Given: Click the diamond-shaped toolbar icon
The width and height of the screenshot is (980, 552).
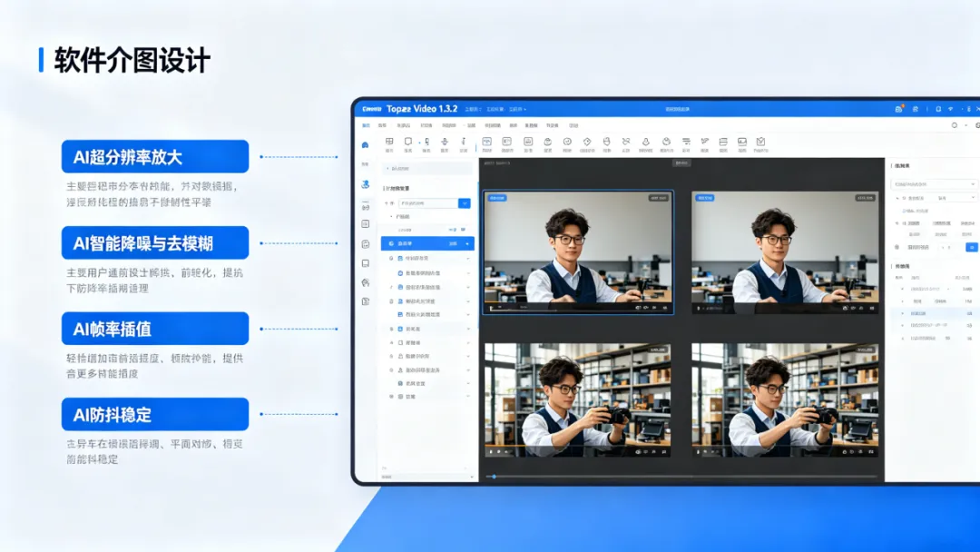Looking at the screenshot, I should tap(587, 142).
